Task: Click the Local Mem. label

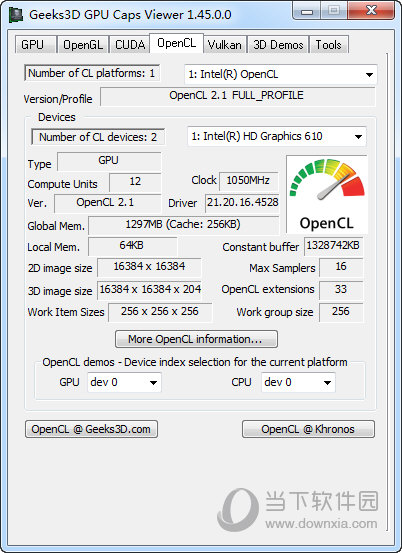Action: point(54,248)
